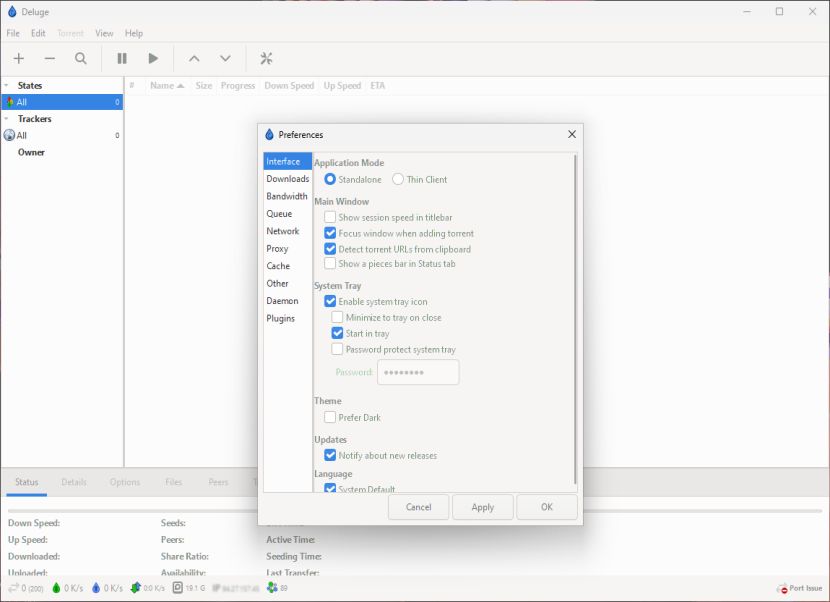This screenshot has width=830, height=602.
Task: Switch to the Options tab
Action: click(125, 482)
